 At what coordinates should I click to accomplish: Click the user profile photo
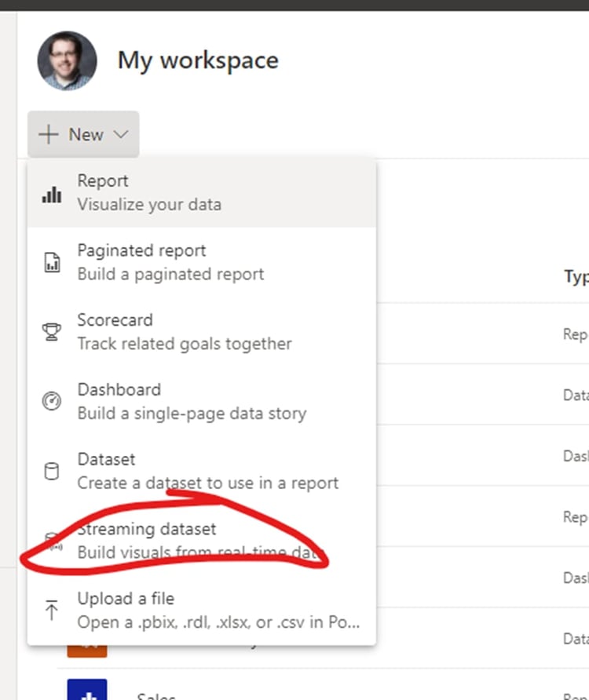(67, 60)
